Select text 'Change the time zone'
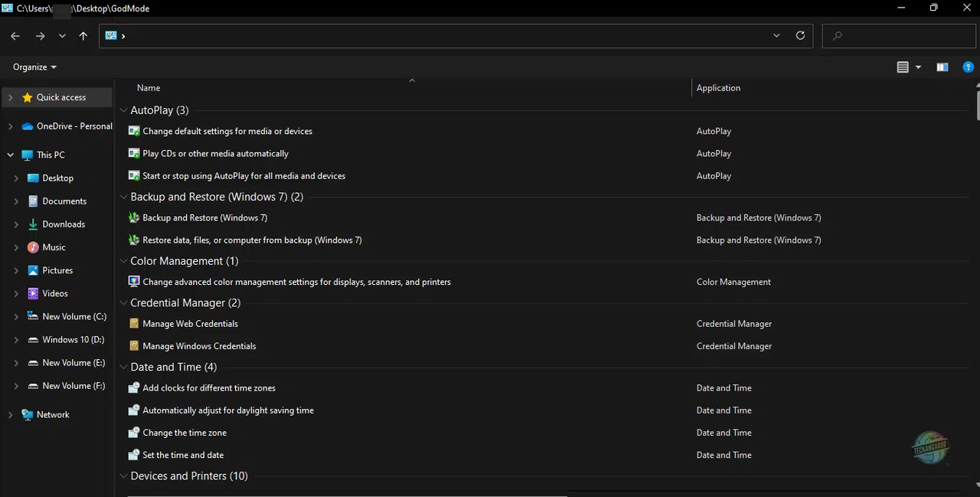This screenshot has height=497, width=980. click(185, 433)
